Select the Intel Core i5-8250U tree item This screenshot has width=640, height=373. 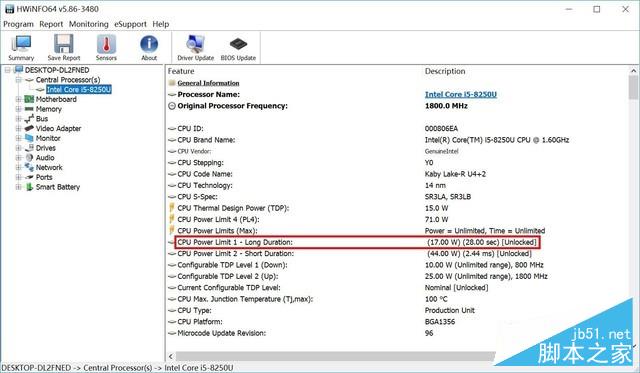(x=79, y=89)
